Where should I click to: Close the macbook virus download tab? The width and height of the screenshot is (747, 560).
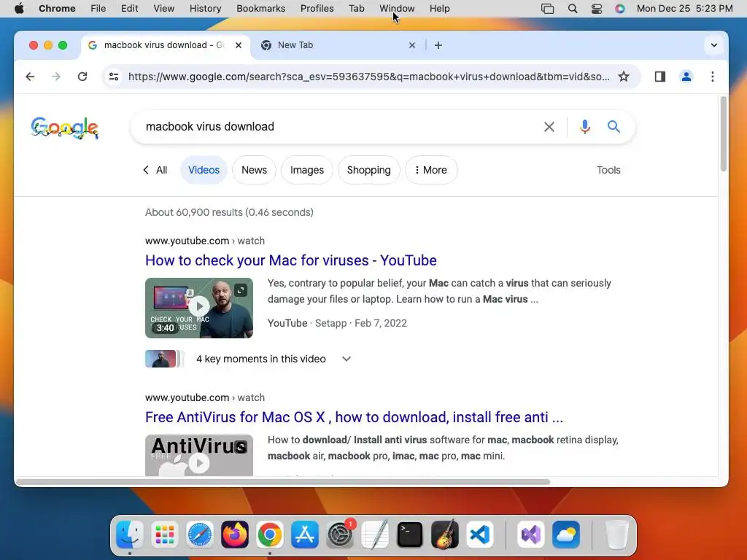(x=239, y=45)
